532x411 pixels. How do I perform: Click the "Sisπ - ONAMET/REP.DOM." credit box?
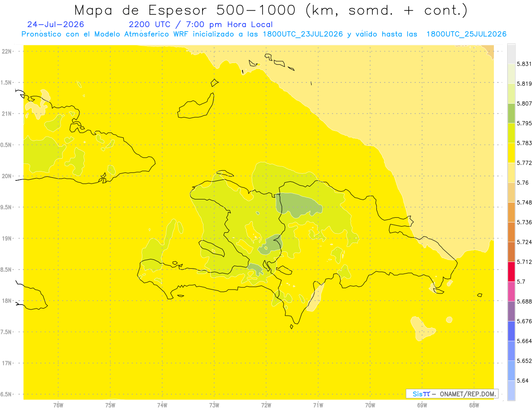(x=453, y=394)
